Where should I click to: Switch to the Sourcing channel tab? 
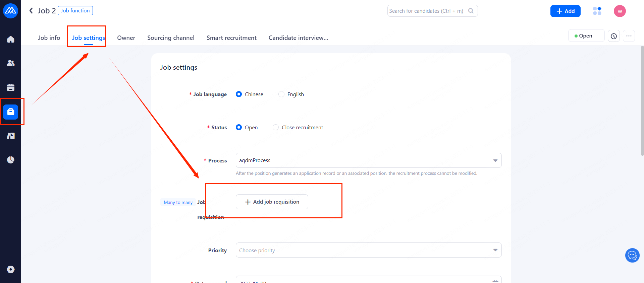[x=171, y=38]
